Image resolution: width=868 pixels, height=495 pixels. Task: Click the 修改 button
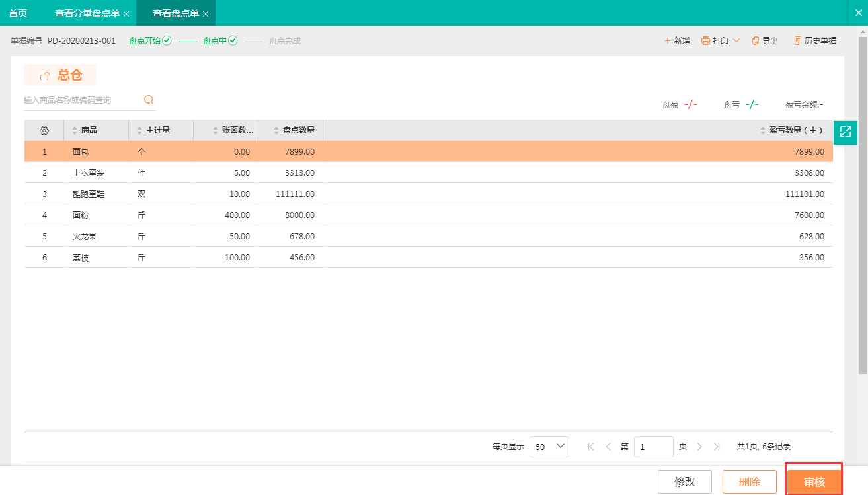(x=684, y=482)
